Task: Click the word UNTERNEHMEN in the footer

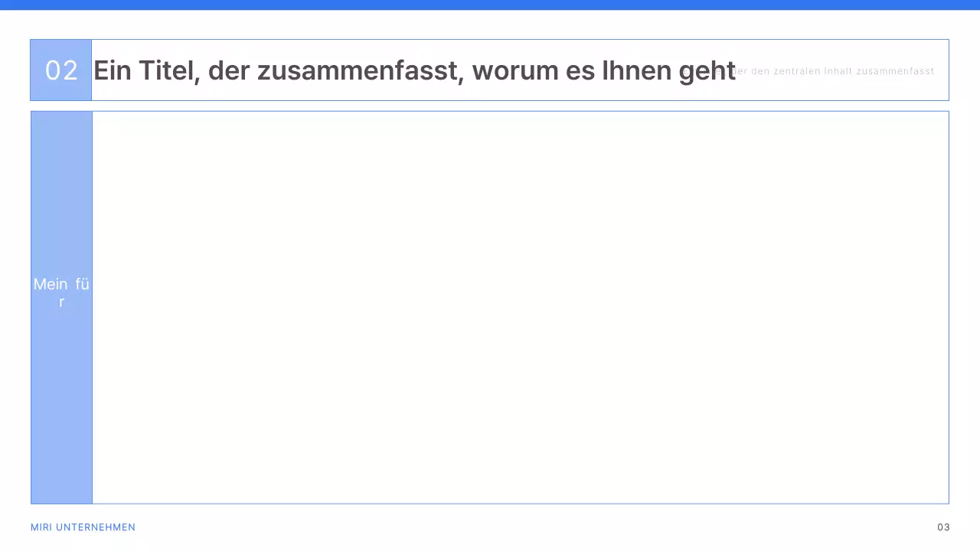Action: coord(96,527)
